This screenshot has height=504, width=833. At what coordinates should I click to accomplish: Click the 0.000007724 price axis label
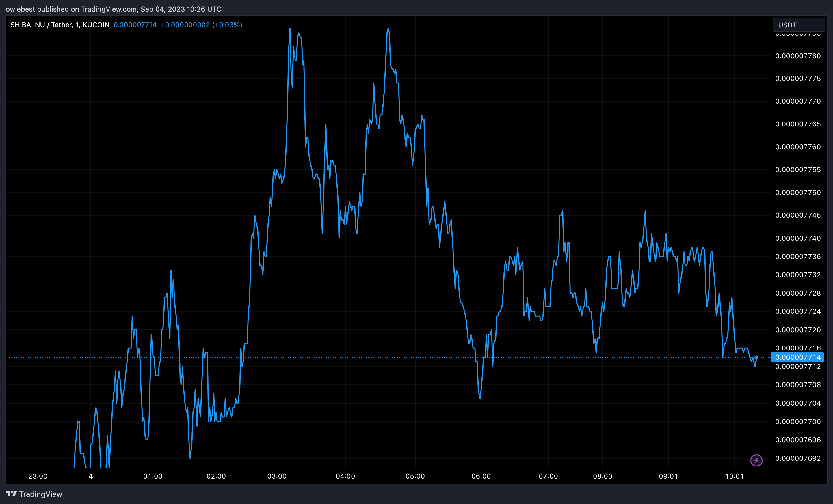click(798, 311)
